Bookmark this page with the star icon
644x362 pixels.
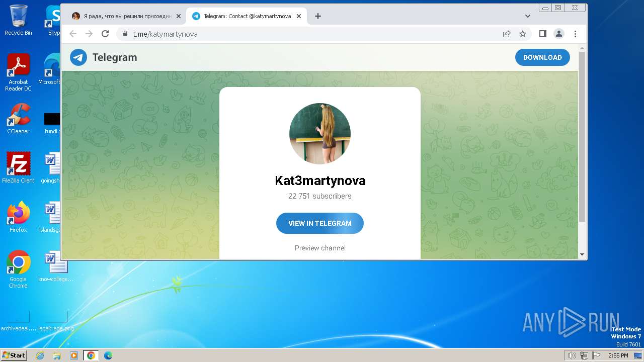pyautogui.click(x=523, y=34)
